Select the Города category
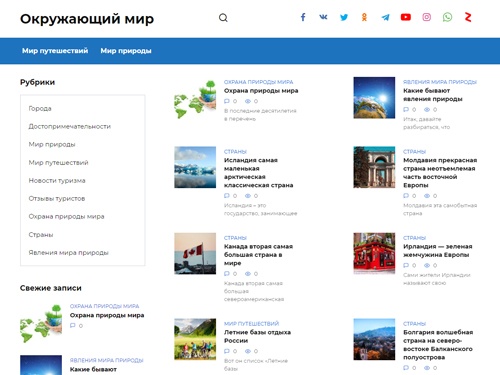Screen dimensions: 500x375 click(x=40, y=108)
